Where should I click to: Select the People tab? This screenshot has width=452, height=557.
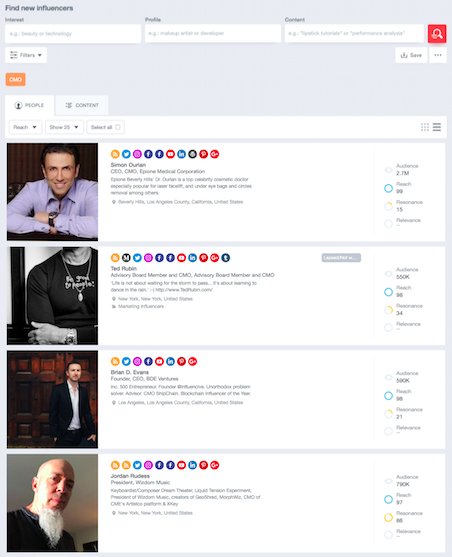pos(29,105)
